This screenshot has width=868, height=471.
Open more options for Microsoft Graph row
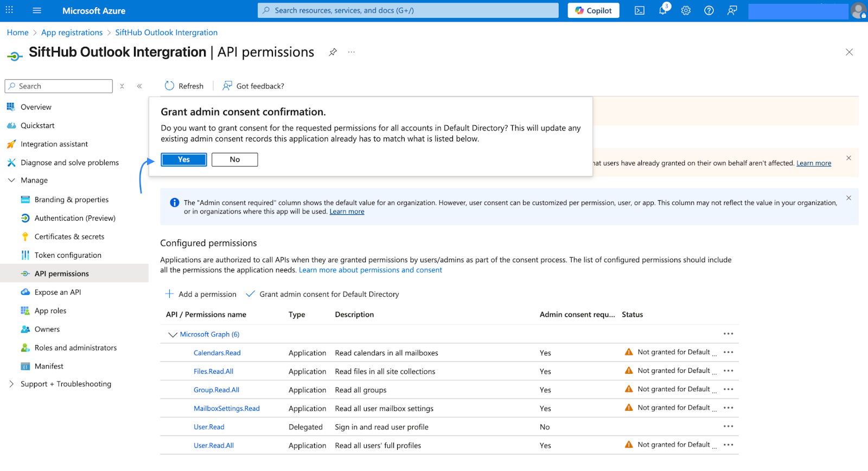tap(728, 334)
